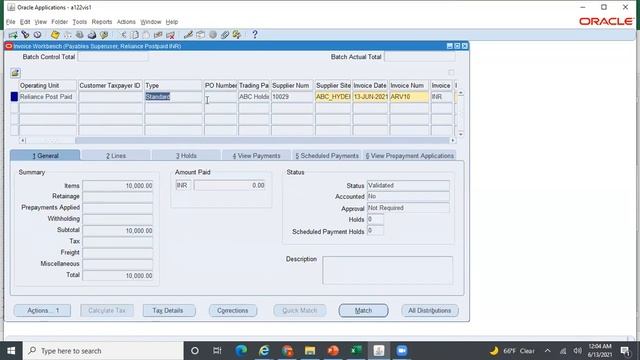The height and width of the screenshot is (360, 640).
Task: Click the Zoom toolbar icon
Action: (200, 35)
